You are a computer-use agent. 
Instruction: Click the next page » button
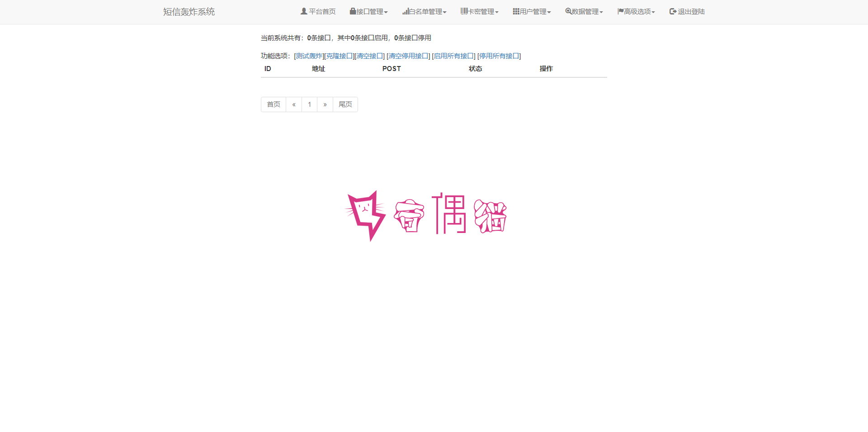click(325, 104)
